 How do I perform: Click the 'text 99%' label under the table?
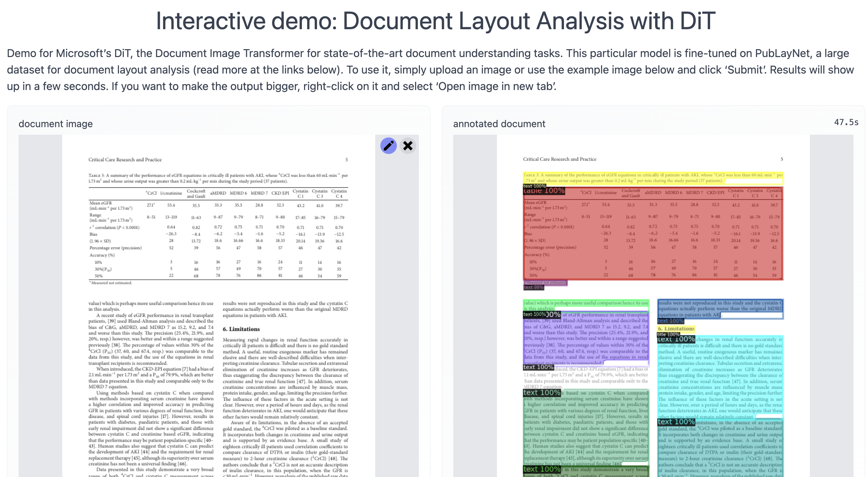pos(533,287)
